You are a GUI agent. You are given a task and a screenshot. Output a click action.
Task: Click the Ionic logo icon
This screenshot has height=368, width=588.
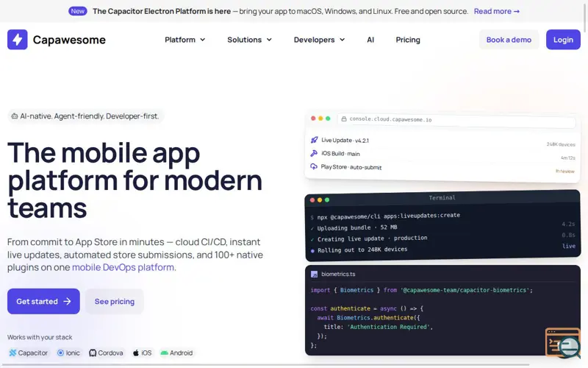pyautogui.click(x=60, y=353)
